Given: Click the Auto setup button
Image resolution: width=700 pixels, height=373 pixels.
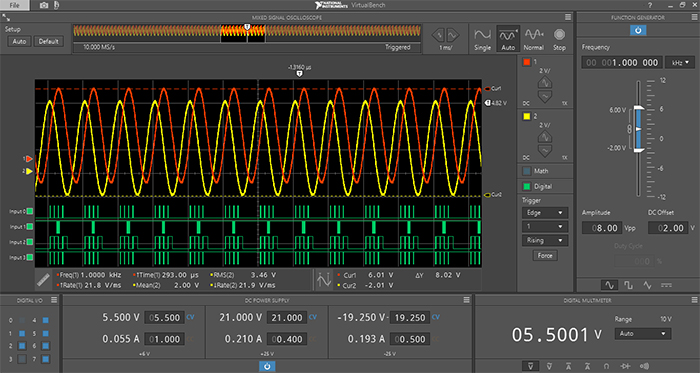Looking at the screenshot, I should click(x=19, y=41).
